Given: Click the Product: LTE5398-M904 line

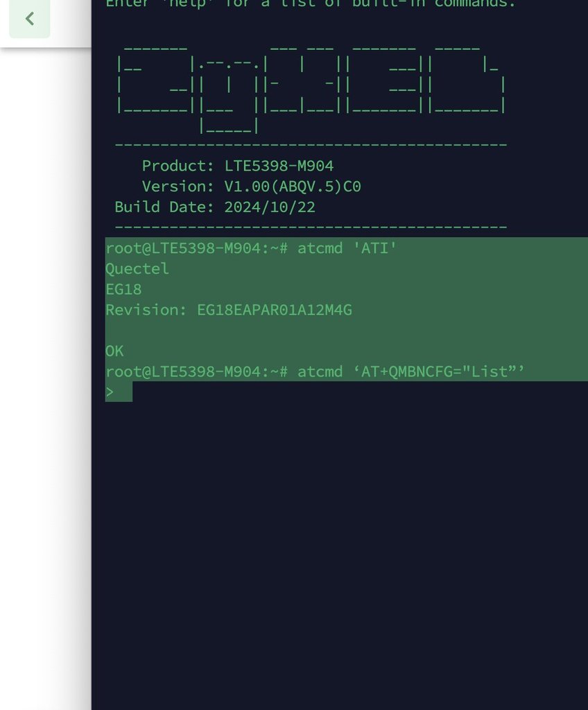Looking at the screenshot, I should point(237,166).
